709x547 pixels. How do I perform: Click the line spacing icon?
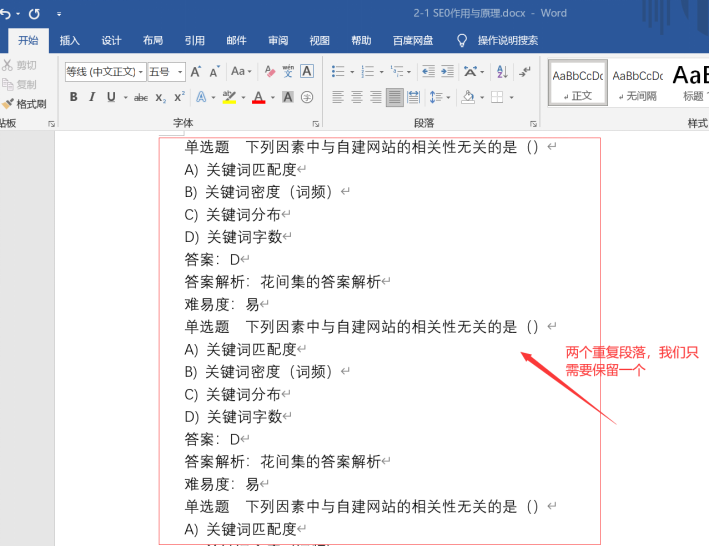pyautogui.click(x=435, y=97)
